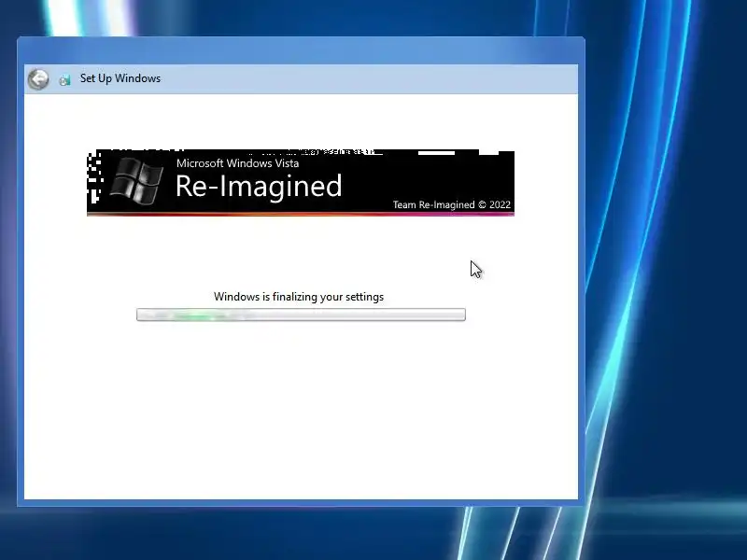Click the finalizing settings progress bar
747x560 pixels.
coord(301,315)
